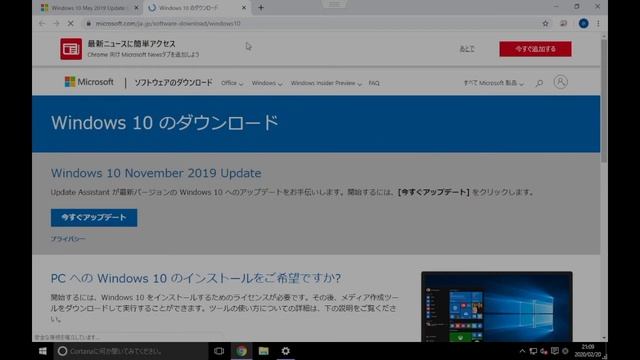Click the Windows 10 laptop image
Image resolution: width=640 pixels, height=360 pixels.
tap(497, 307)
